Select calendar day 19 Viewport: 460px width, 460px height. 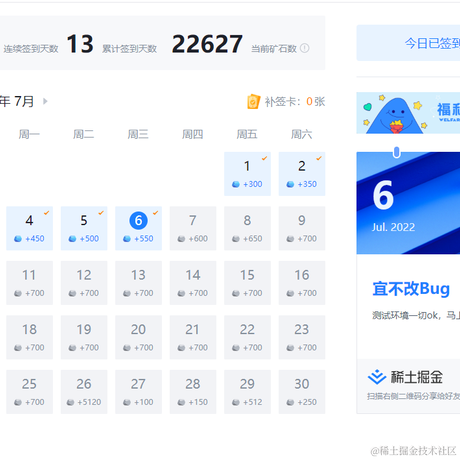84,337
